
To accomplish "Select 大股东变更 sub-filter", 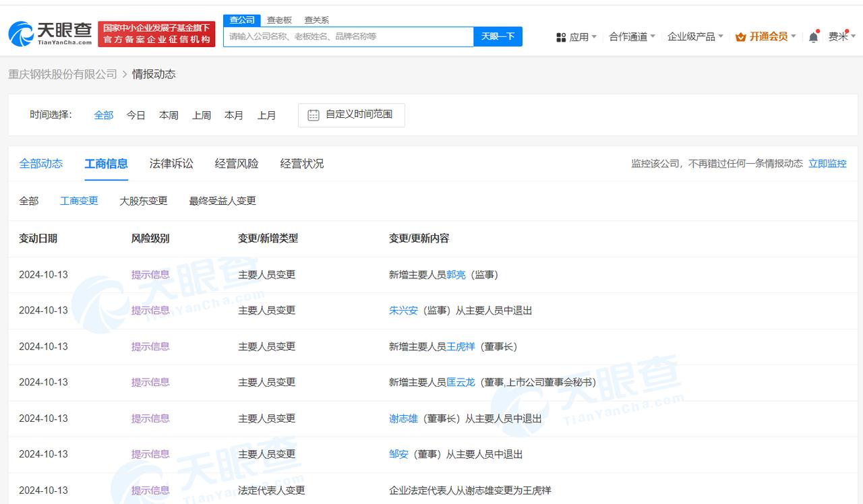I will [x=144, y=201].
